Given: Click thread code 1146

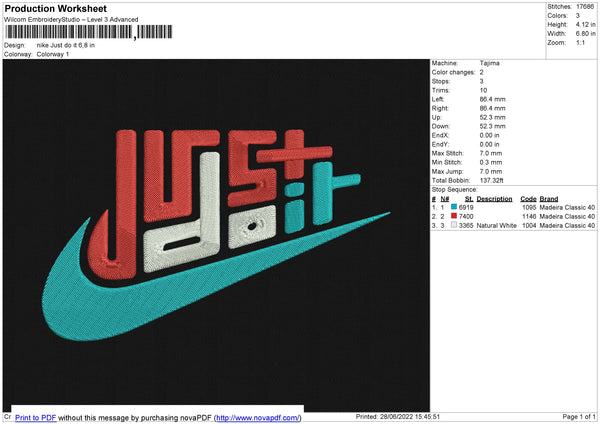Looking at the screenshot, I should pyautogui.click(x=529, y=217).
